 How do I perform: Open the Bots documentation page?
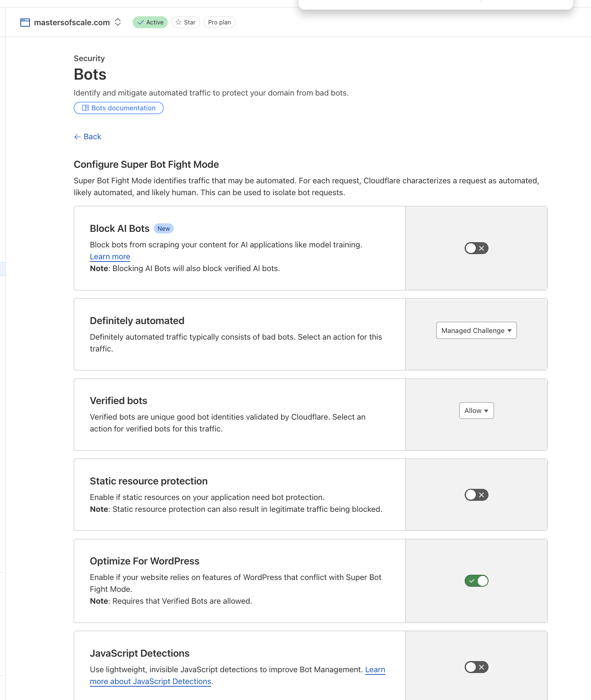(x=118, y=108)
